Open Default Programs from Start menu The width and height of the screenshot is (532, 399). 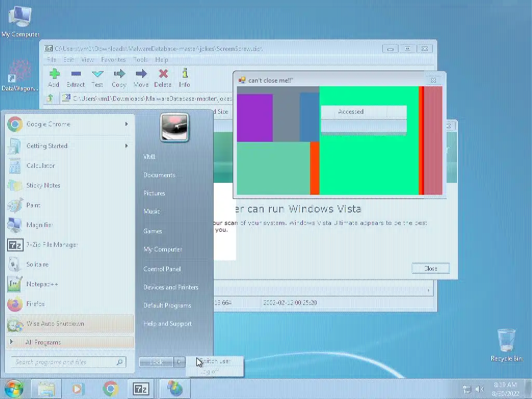(x=167, y=305)
